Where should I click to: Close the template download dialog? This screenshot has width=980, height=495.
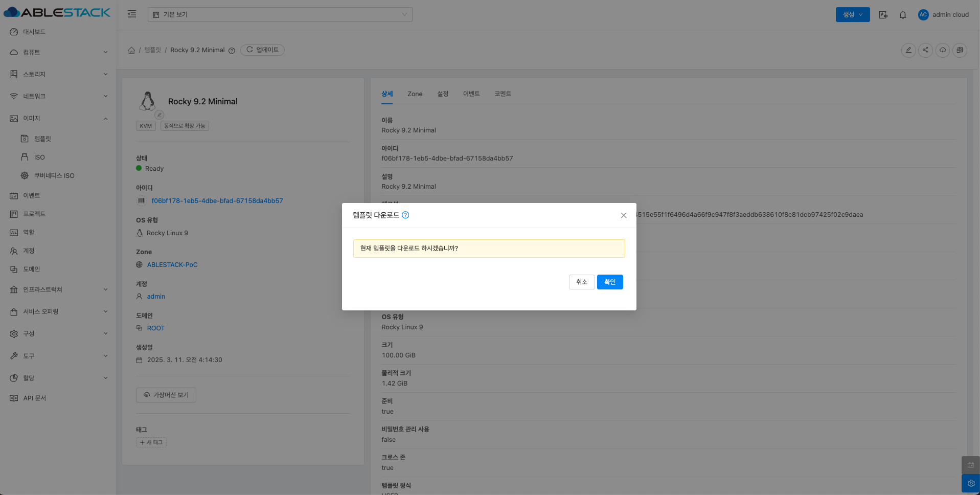(x=623, y=215)
